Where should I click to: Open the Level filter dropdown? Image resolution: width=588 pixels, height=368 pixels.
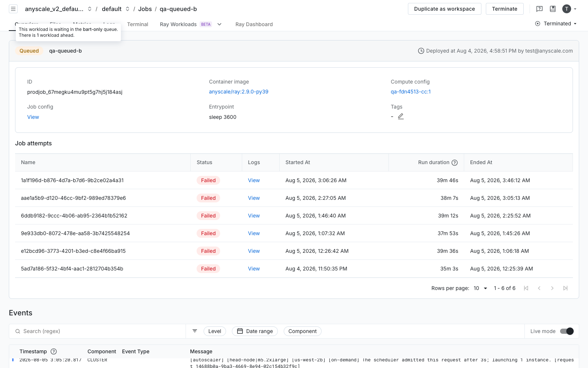[215, 331]
